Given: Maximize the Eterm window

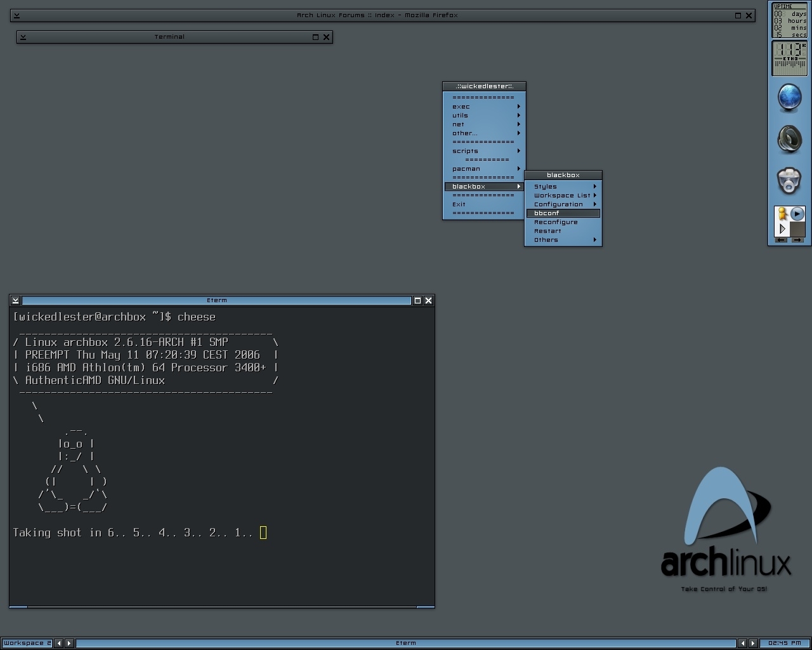Looking at the screenshot, I should click(417, 300).
